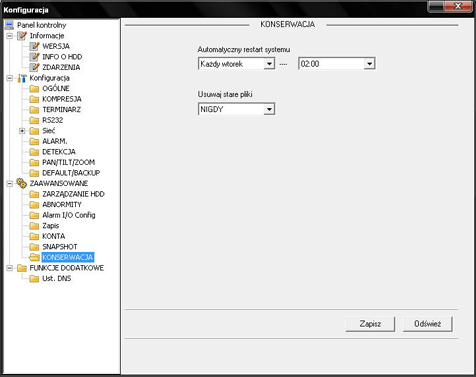The image size is (476, 377).
Task: Collapse the ZAAWANSOWANE tree branch
Action: pos(10,183)
